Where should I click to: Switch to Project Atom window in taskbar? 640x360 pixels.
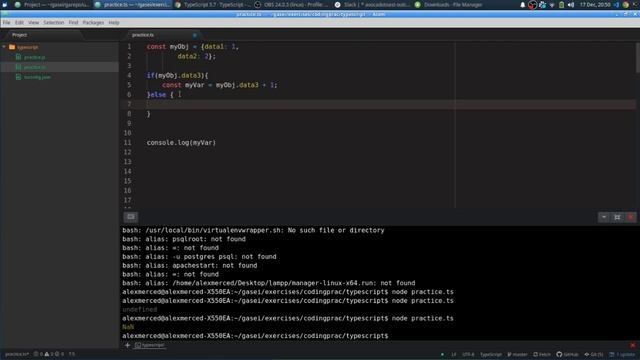pos(52,5)
